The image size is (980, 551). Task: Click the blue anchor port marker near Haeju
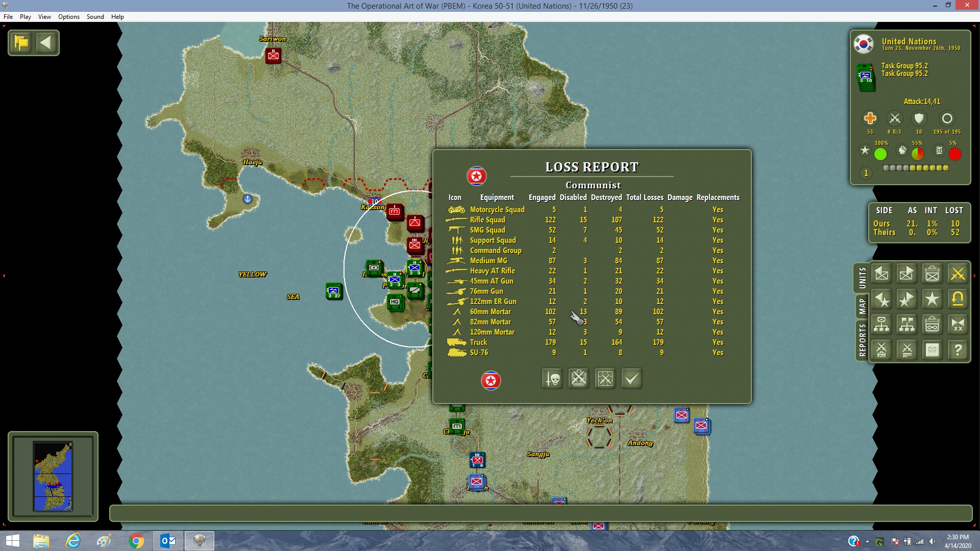pyautogui.click(x=248, y=199)
